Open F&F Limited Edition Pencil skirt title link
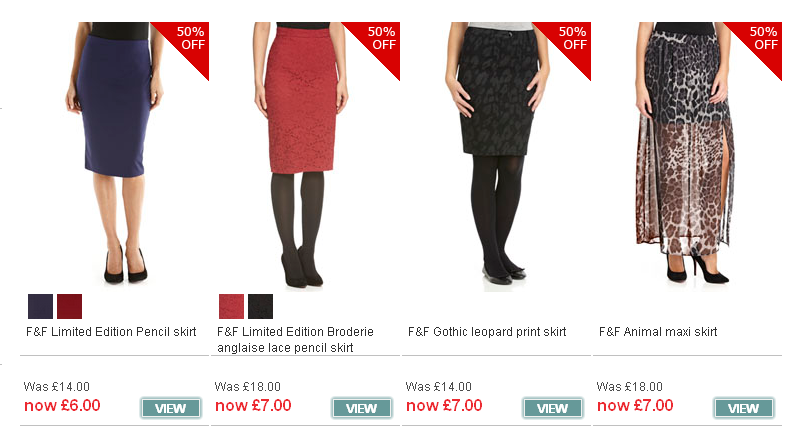Viewport: 801px width, 428px height. [111, 332]
